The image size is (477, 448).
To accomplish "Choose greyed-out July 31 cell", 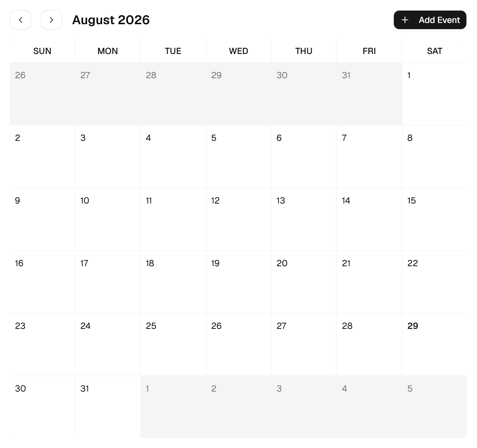I will coord(369,94).
